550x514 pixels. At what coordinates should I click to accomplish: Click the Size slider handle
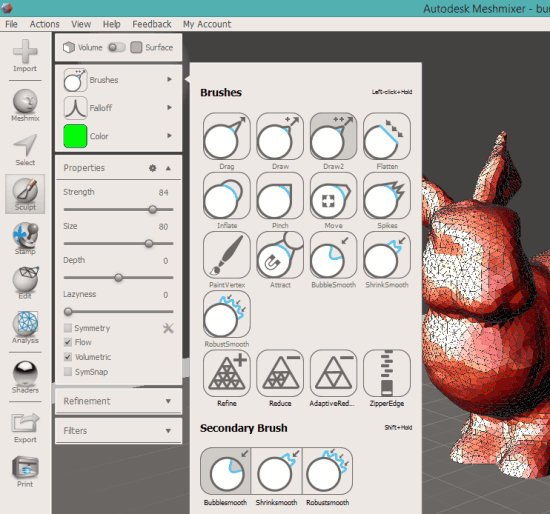click(x=149, y=243)
